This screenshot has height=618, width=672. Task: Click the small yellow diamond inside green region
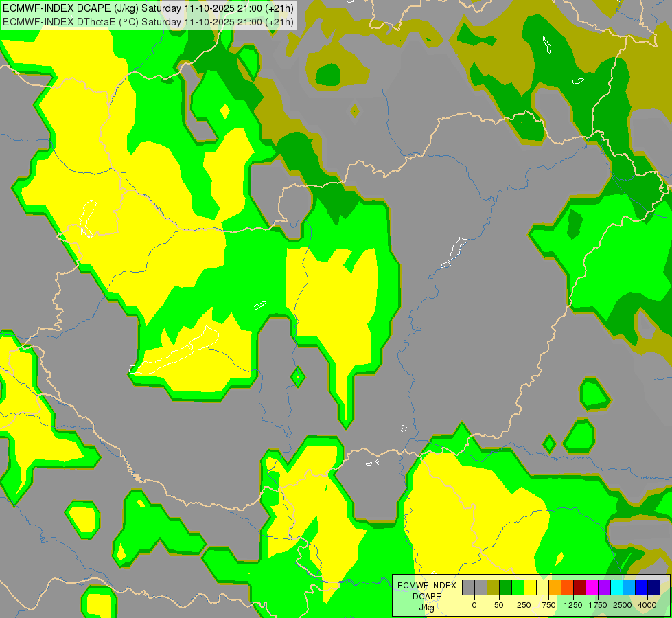224,111
